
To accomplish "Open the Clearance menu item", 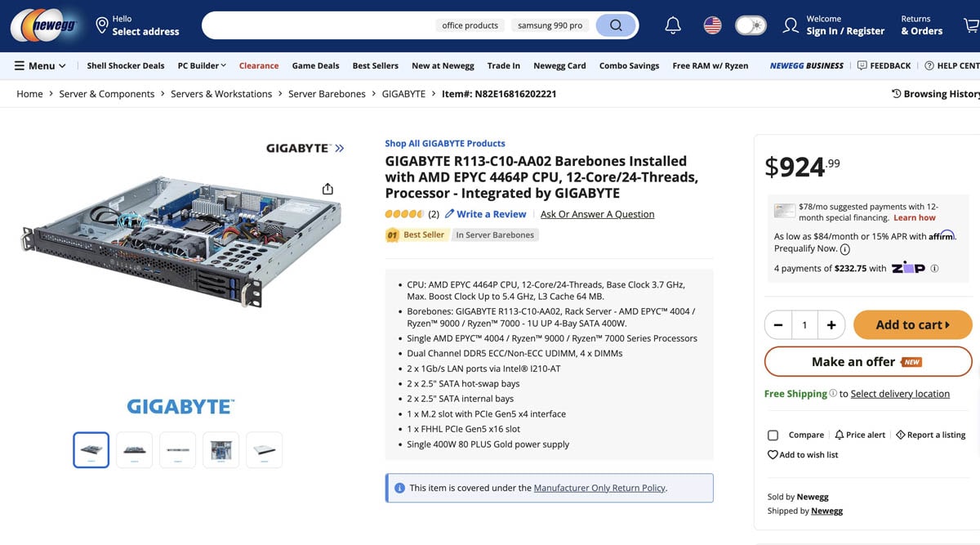I will [x=259, y=65].
